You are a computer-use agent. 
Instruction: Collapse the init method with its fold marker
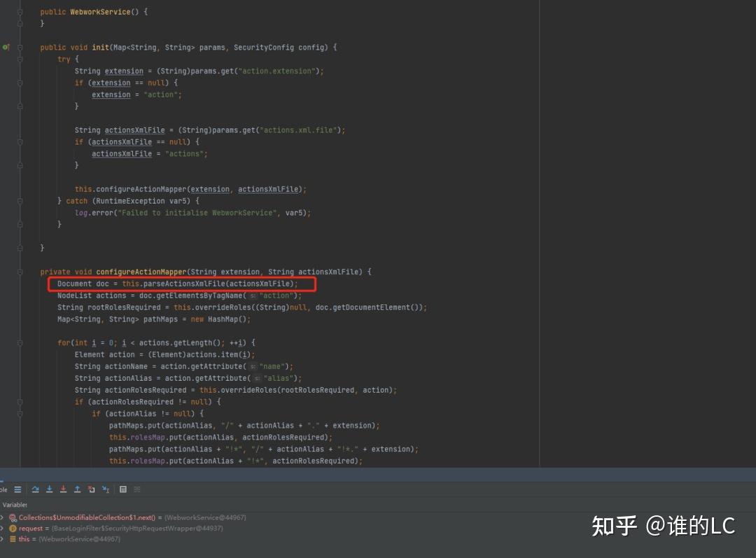(x=20, y=48)
